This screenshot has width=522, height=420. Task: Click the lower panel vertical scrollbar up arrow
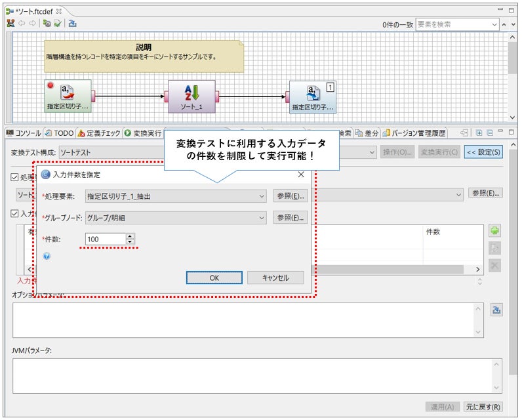[x=513, y=144]
